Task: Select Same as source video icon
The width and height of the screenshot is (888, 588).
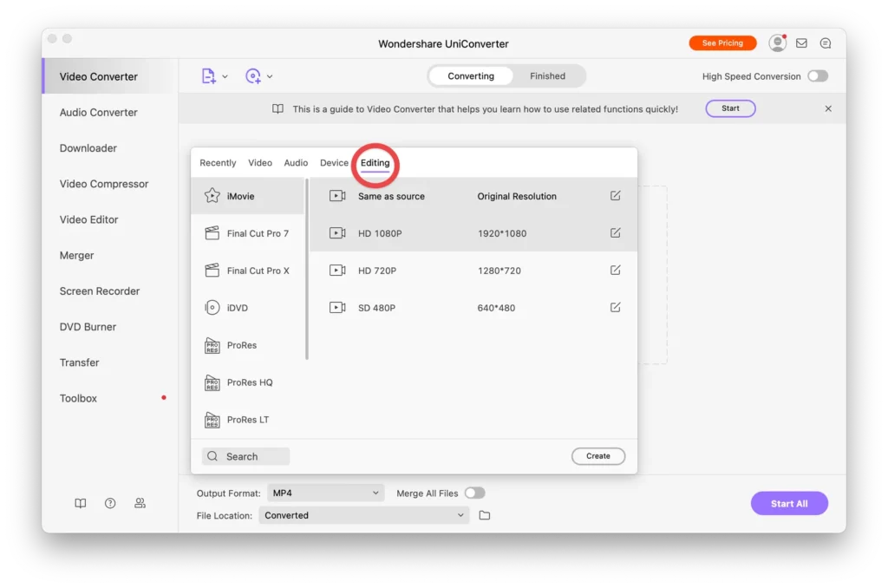Action: [337, 196]
